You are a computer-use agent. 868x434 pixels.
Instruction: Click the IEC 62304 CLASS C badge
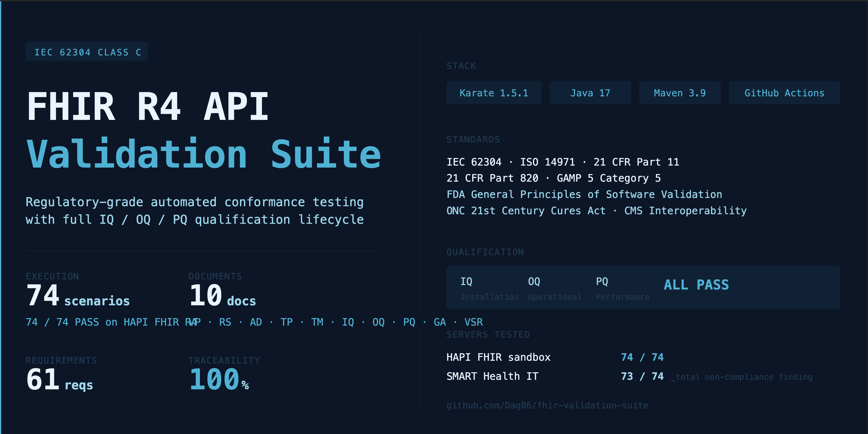pyautogui.click(x=87, y=51)
